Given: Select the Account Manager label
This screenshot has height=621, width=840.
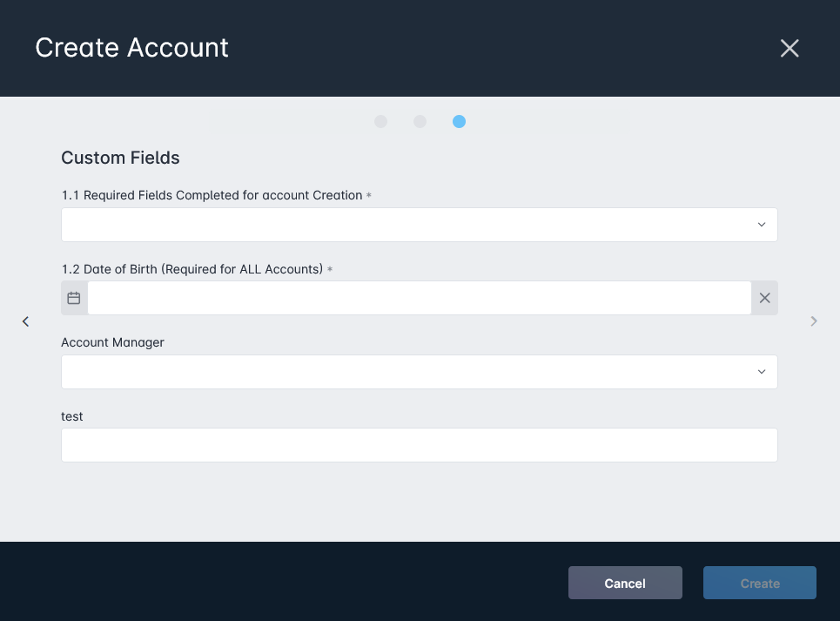Looking at the screenshot, I should pyautogui.click(x=112, y=342).
